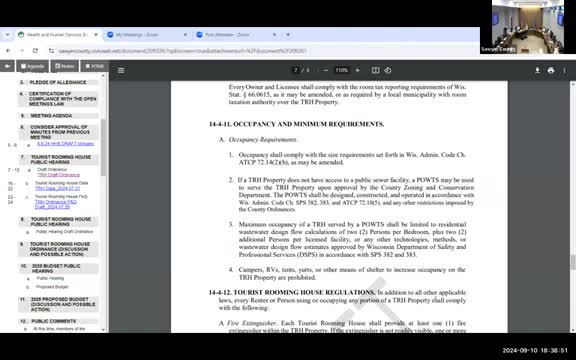Select item 8 Tourist Rooming House Public Hearing
The height and width of the screenshot is (360, 576).
pos(58,222)
